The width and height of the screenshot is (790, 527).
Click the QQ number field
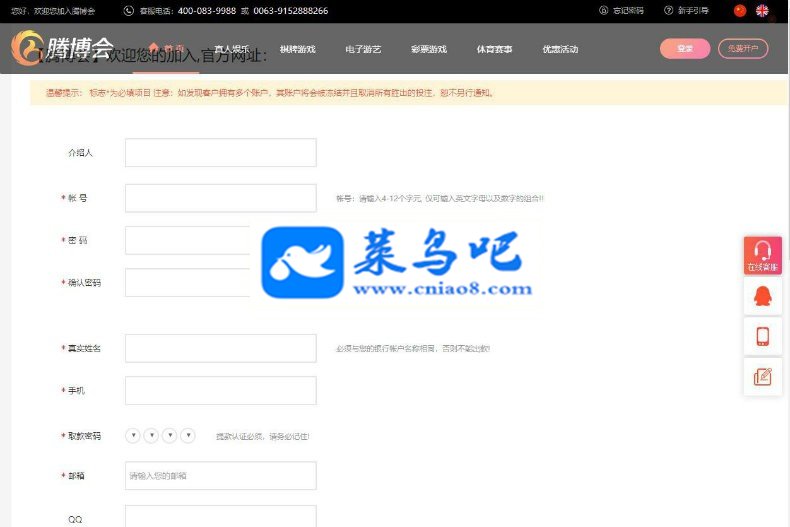(x=221, y=516)
